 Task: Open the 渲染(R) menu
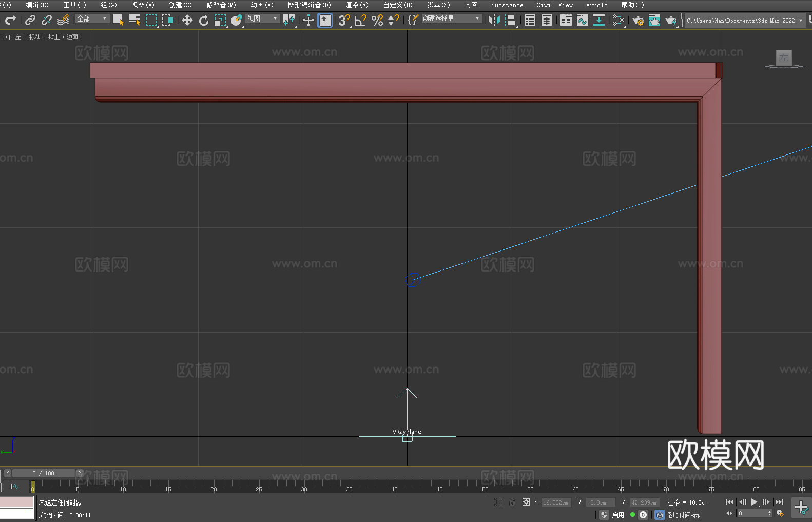coord(357,5)
